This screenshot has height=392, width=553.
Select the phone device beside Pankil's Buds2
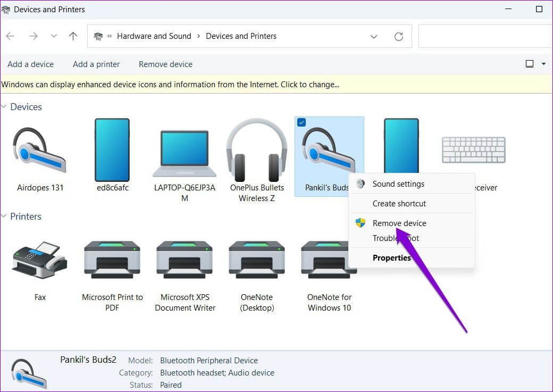click(x=401, y=145)
